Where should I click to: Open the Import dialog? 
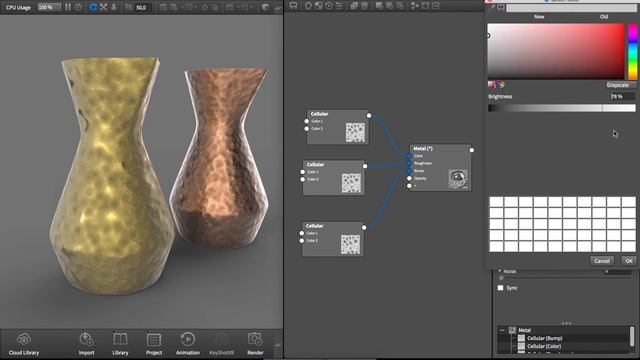tap(86, 344)
